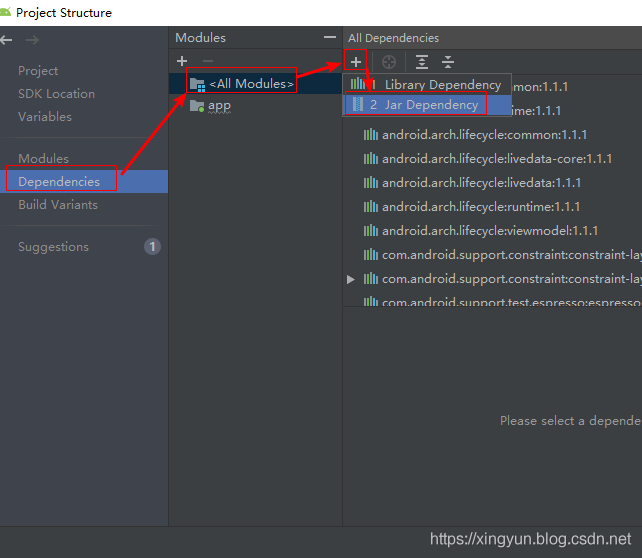Expand the constraint-layout dependency tree arrow

coord(351,279)
